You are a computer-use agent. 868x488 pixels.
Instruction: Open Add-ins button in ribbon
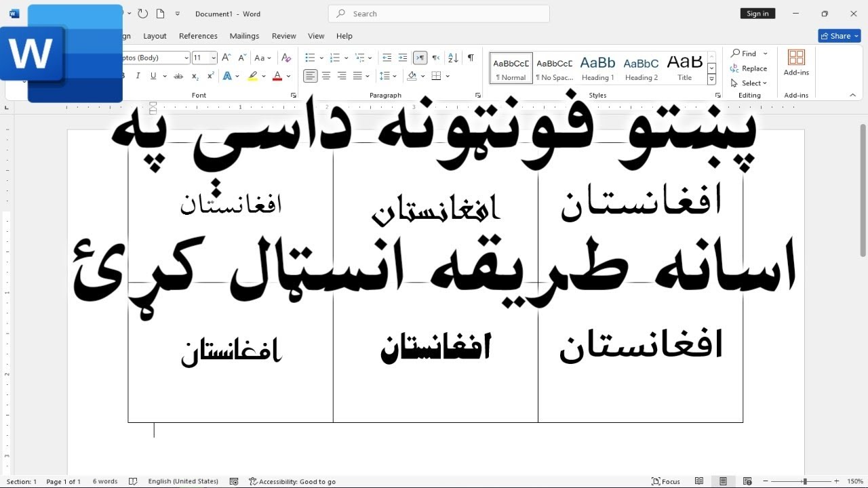point(796,62)
